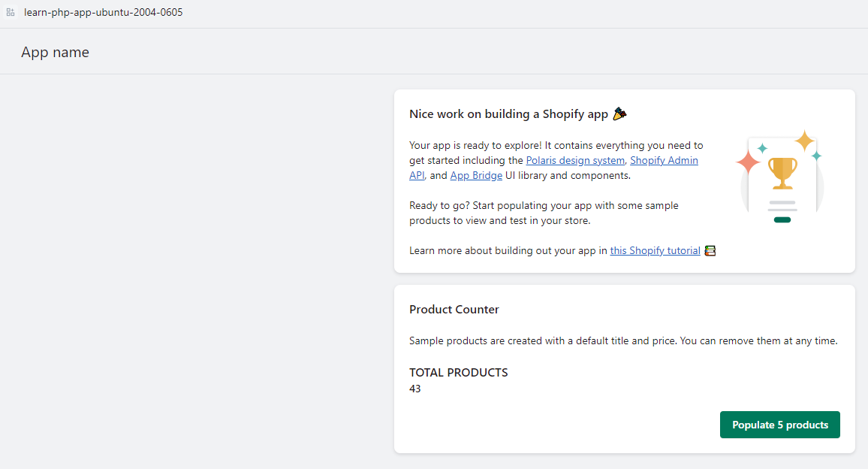Click the app icon beside learn-php-app title
The height and width of the screenshot is (469, 868).
pos(11,13)
